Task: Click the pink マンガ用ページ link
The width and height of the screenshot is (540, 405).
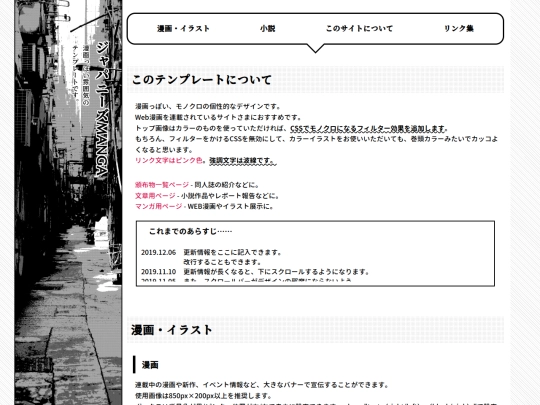Action: click(x=158, y=206)
